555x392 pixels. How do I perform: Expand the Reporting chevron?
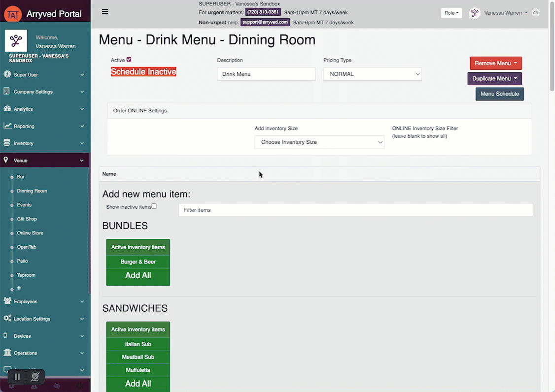(x=82, y=126)
